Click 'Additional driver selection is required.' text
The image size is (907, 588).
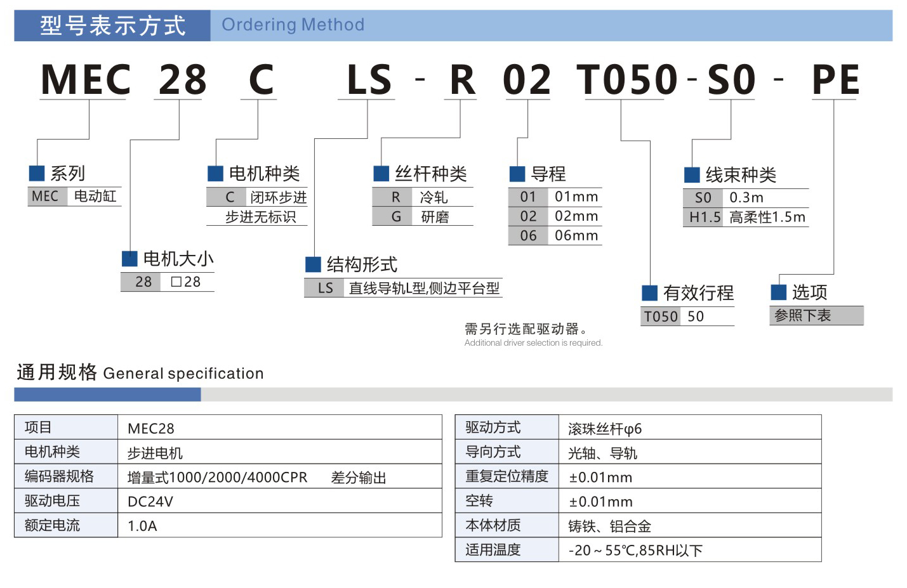(533, 343)
